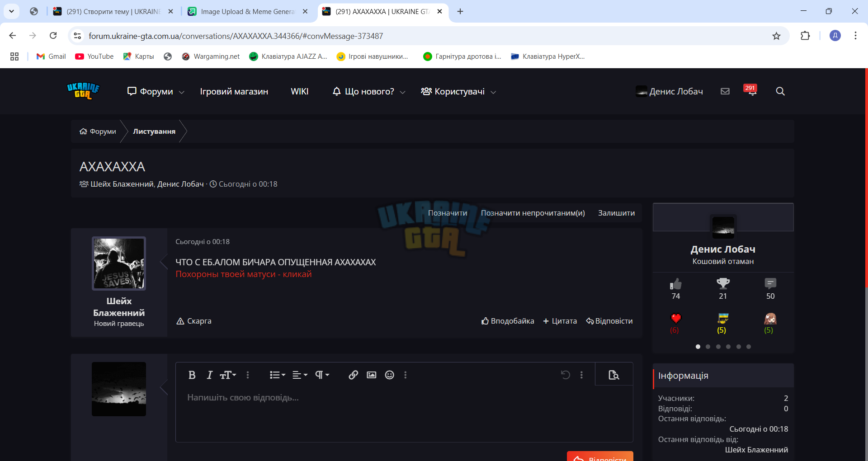Open more insert options after smilies icon
Screen dimensions: 868x461
pyautogui.click(x=406, y=375)
